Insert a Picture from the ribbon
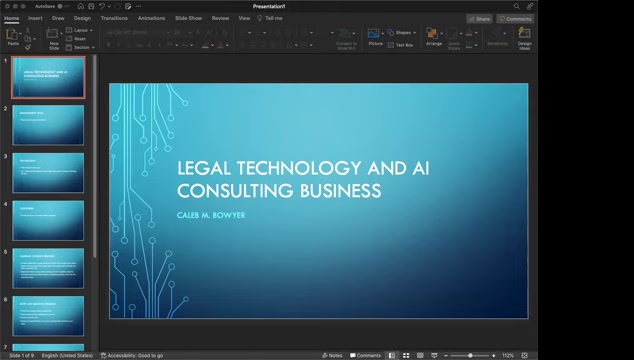Screen dimensions: 634x360 click(x=374, y=33)
